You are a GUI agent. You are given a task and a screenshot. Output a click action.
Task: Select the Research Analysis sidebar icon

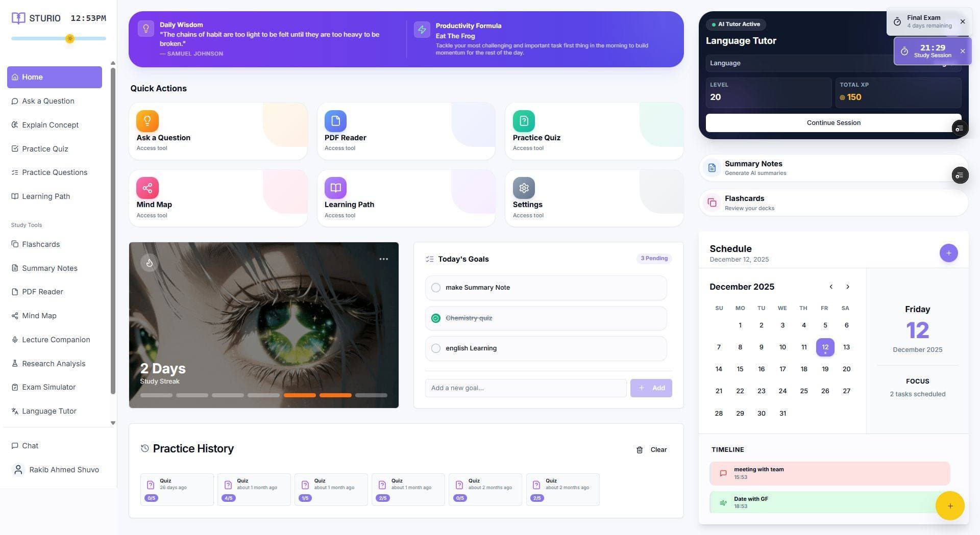tap(15, 363)
